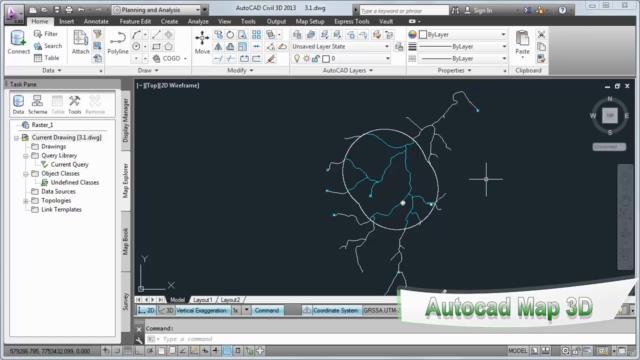
Task: Click the ViewCube TOP face
Action: click(610, 116)
